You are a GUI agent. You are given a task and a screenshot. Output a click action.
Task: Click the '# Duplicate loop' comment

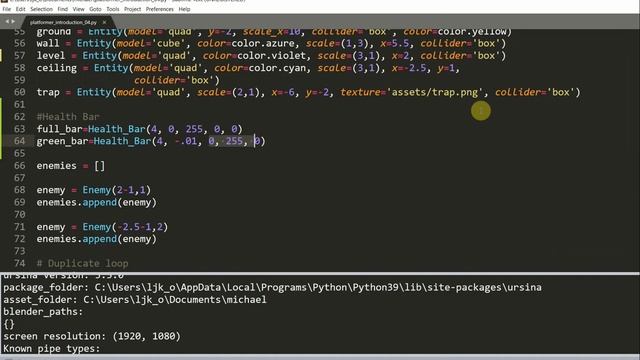[x=82, y=263]
